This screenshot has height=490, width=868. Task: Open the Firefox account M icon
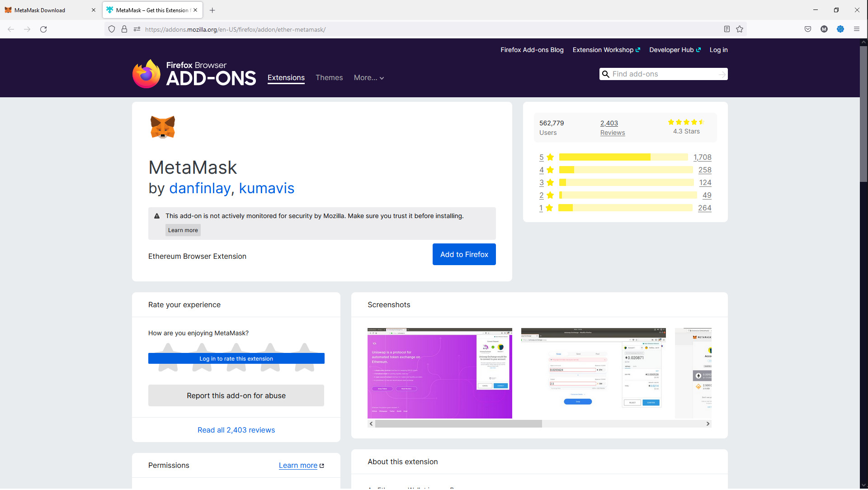click(x=824, y=29)
